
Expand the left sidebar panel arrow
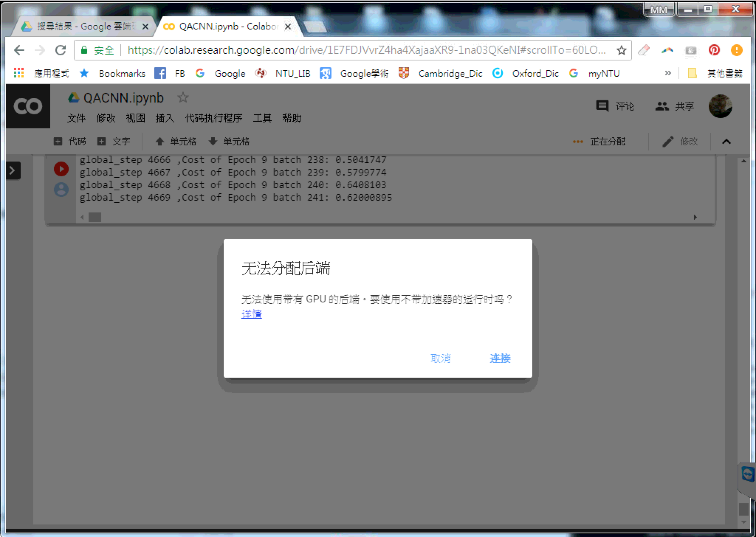[x=13, y=170]
